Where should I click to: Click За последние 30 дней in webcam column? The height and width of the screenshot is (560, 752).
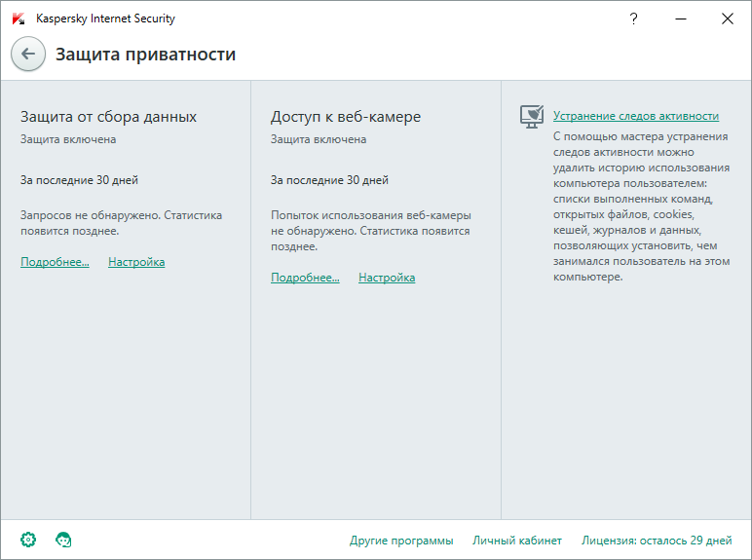click(329, 180)
